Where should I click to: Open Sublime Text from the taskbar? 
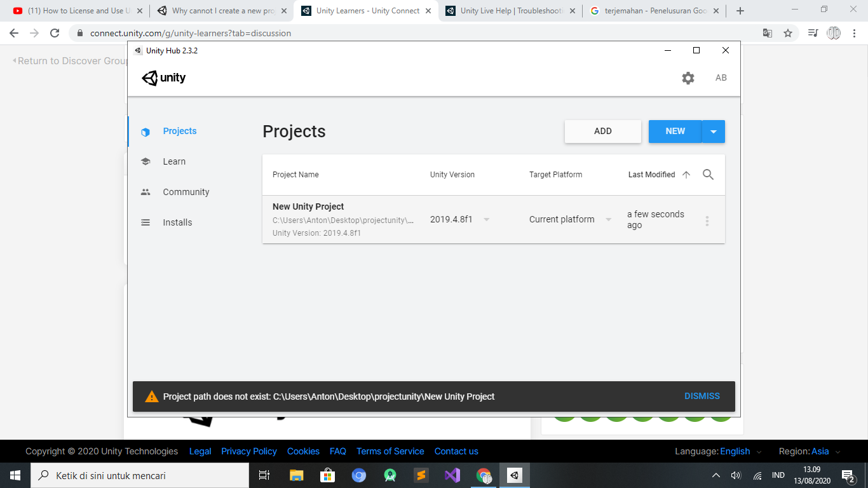(421, 475)
